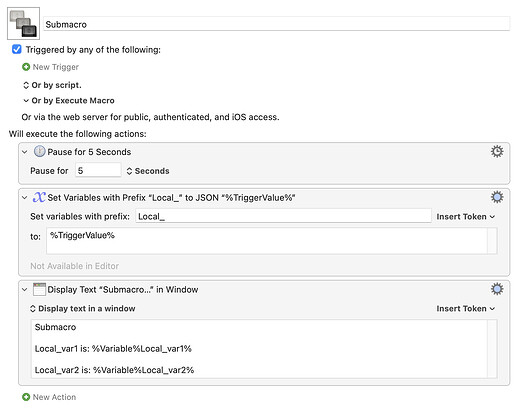
Task: Open Insert Token menu in Set Variables action
Action: point(466,217)
